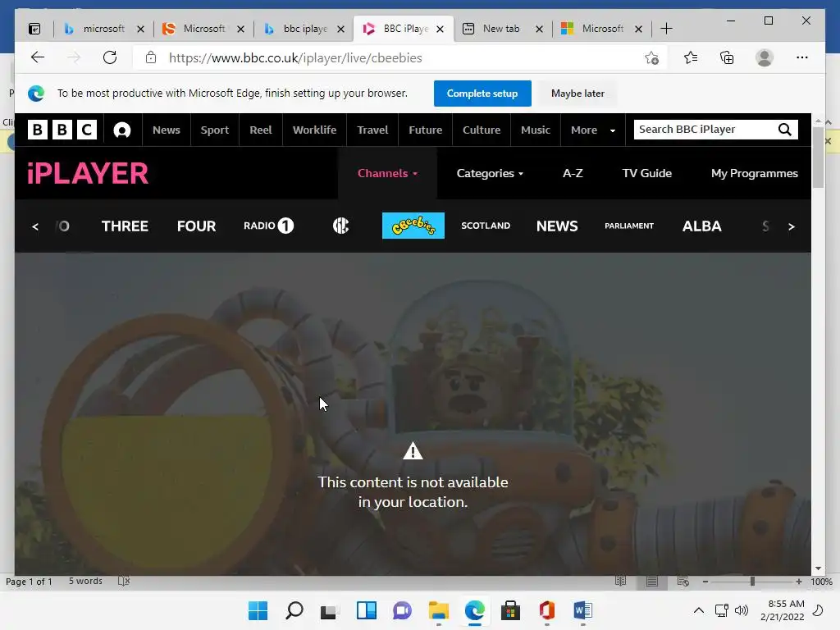The image size is (840, 630).
Task: Switch Word to Read Mode view icon
Action: pyautogui.click(x=620, y=582)
